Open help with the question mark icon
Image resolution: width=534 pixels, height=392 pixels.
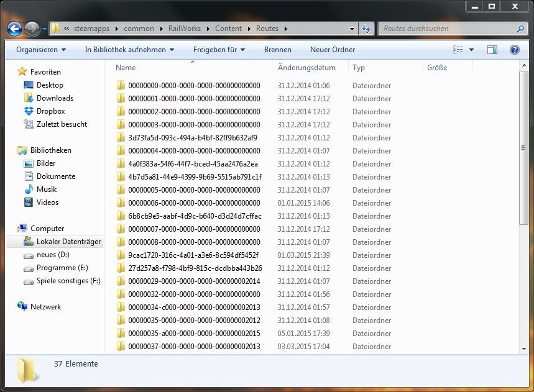point(515,50)
